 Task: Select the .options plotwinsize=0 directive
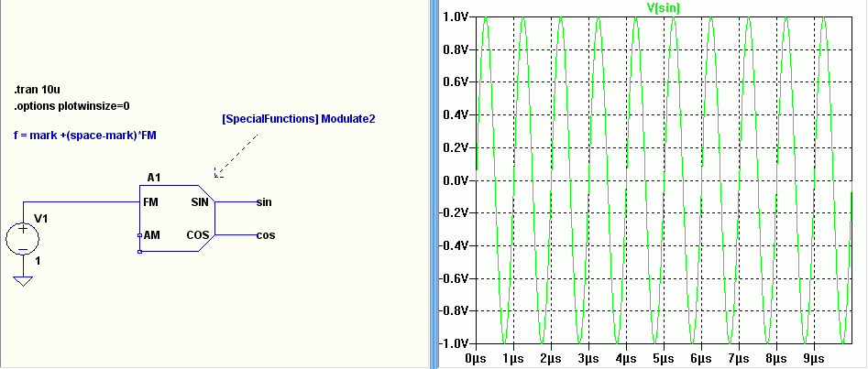[72, 106]
